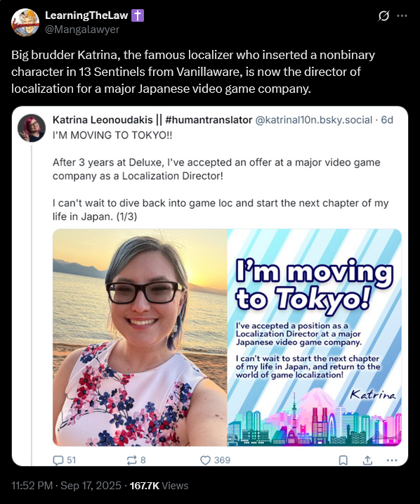Click the 11:52 PM Sep 17, 2025 timestamp

click(66, 485)
